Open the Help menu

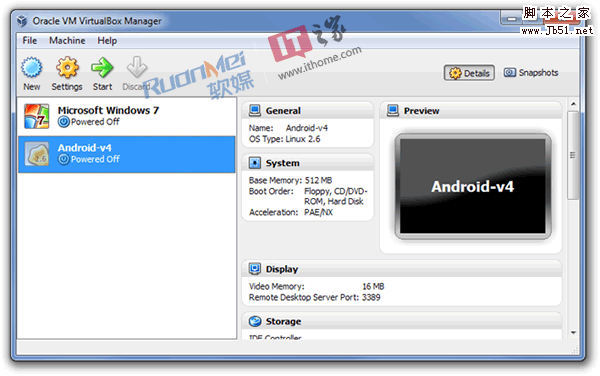107,41
